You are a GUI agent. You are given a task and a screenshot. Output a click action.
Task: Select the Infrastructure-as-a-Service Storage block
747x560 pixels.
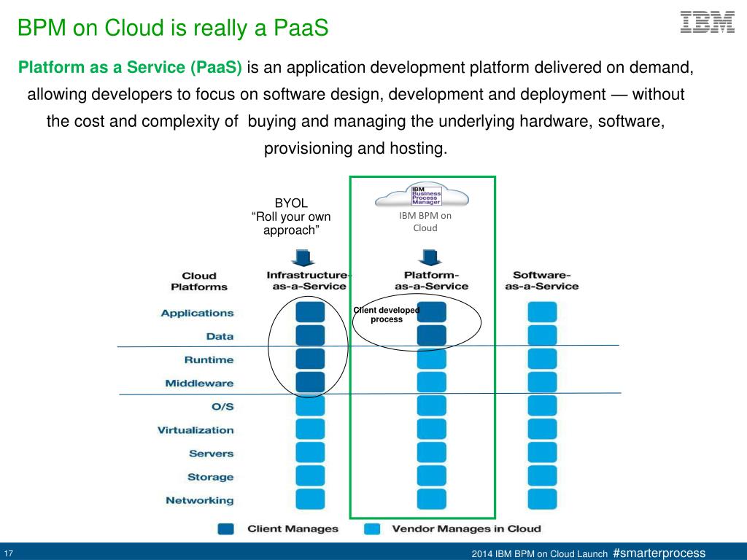[310, 475]
